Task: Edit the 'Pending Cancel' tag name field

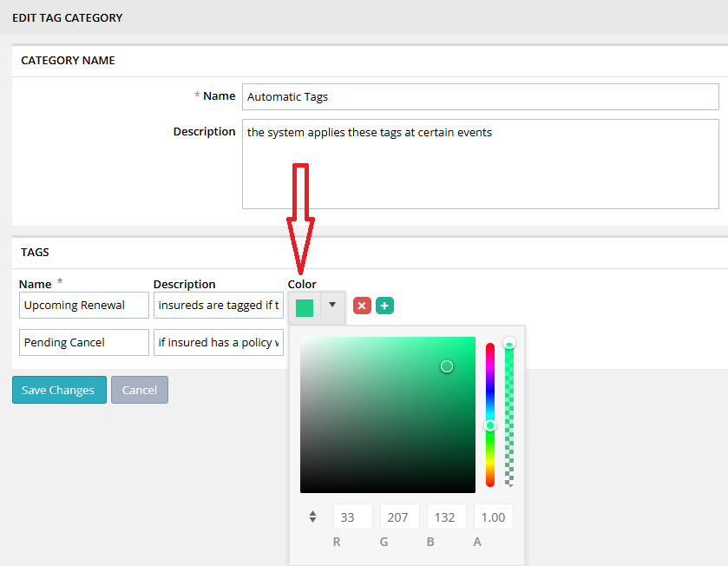Action: (84, 342)
